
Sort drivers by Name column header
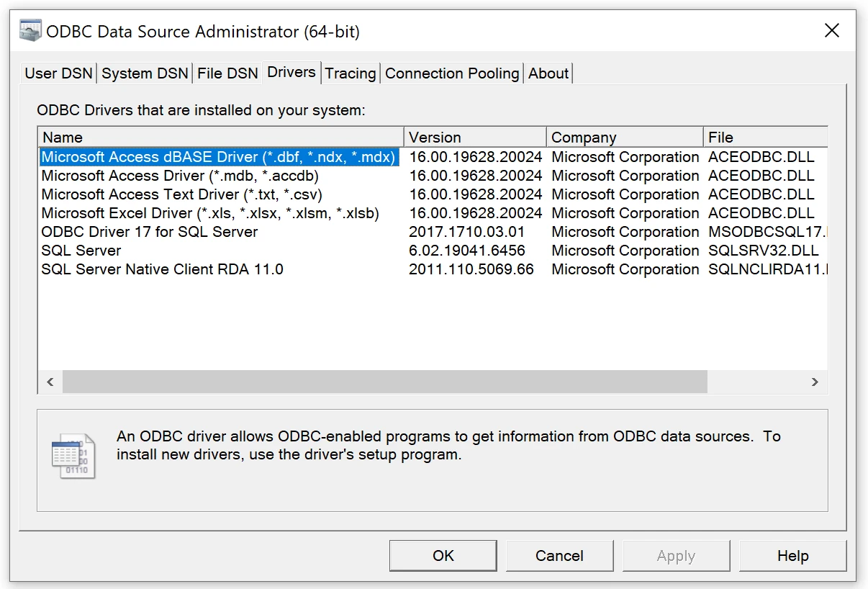221,138
